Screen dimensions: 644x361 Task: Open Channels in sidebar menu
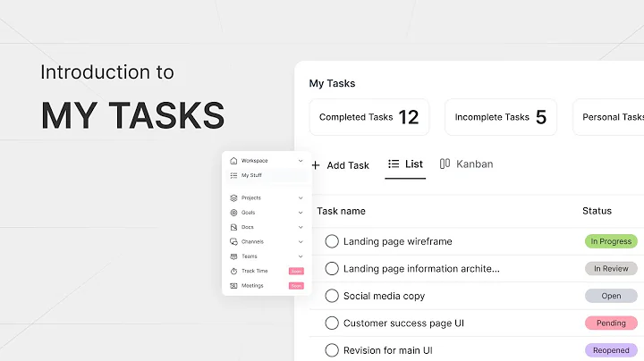[252, 241]
